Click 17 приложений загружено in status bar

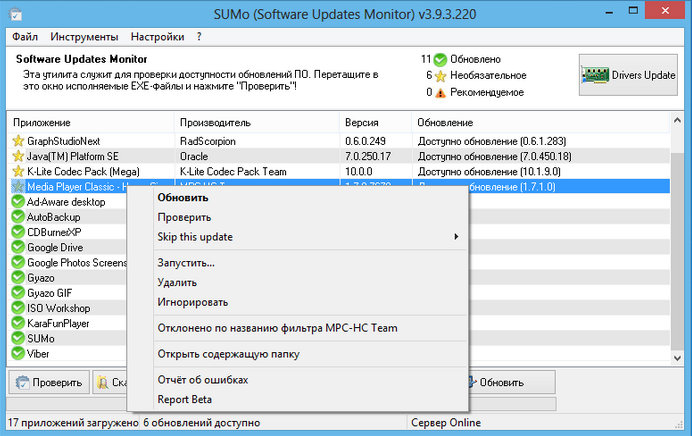pyautogui.click(x=73, y=423)
